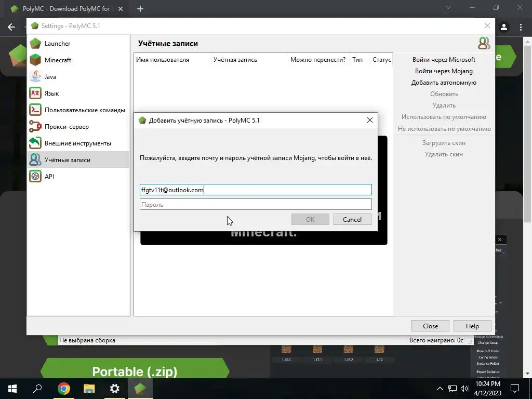Select the Учётные записи sidebar item
The image size is (532, 399).
[x=78, y=160]
